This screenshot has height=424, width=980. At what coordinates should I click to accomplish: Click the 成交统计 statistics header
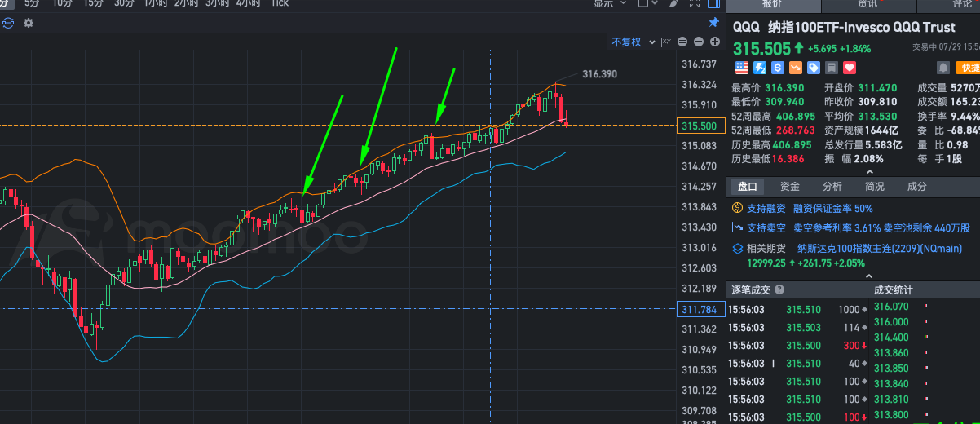pyautogui.click(x=894, y=289)
